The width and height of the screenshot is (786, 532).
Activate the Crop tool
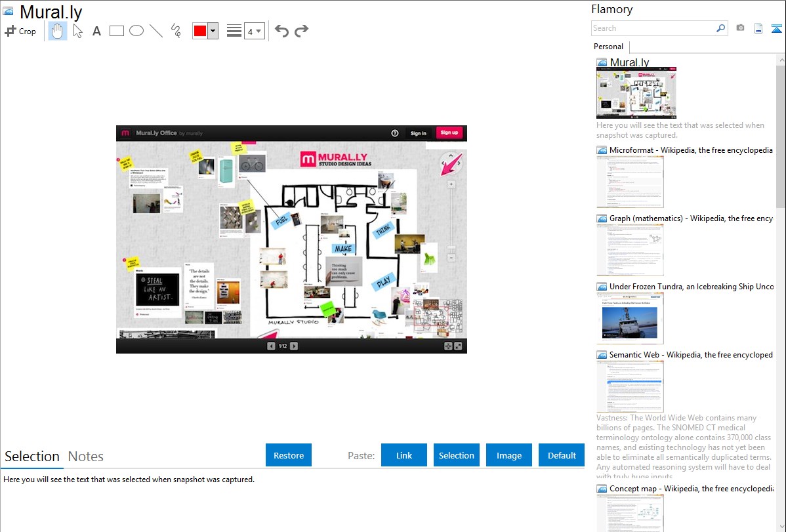point(20,31)
